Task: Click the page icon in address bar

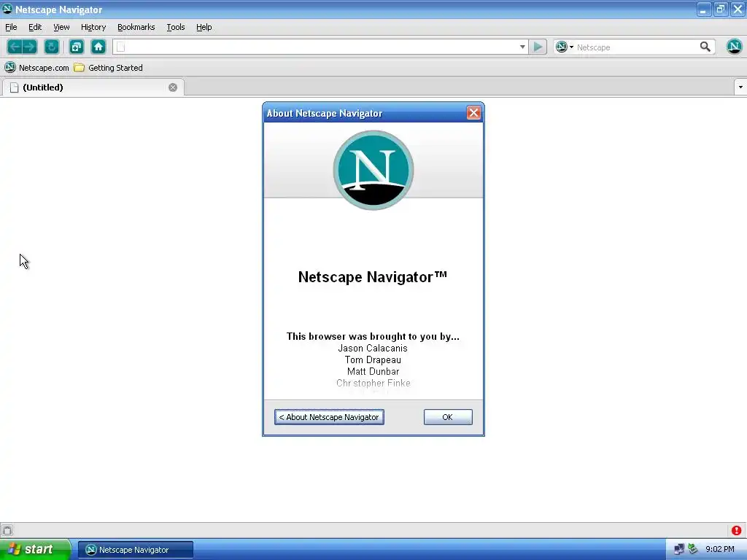Action: [x=121, y=47]
